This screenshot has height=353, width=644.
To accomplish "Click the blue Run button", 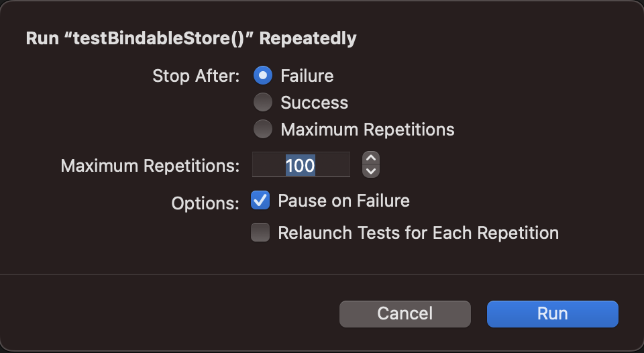I will pyautogui.click(x=552, y=313).
